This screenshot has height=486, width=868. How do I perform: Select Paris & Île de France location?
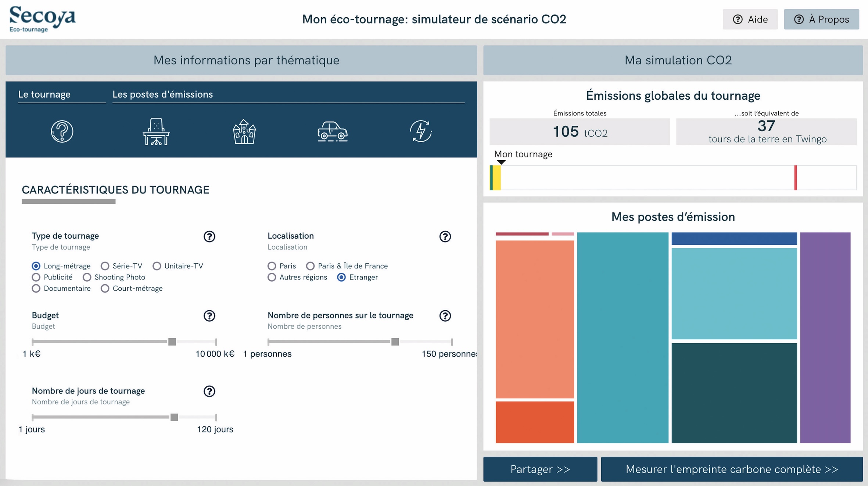coord(310,266)
